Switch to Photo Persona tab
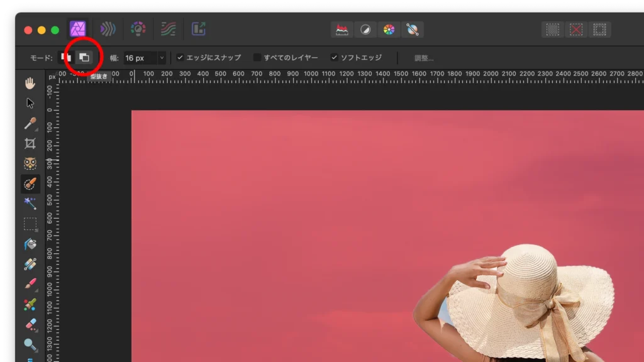 click(78, 29)
